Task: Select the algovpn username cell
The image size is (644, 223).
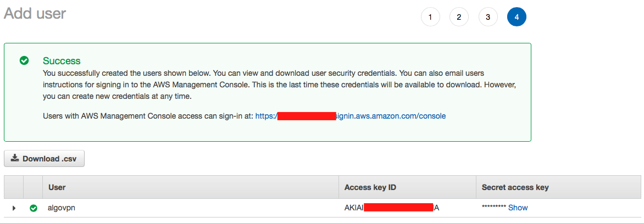Action: click(62, 208)
